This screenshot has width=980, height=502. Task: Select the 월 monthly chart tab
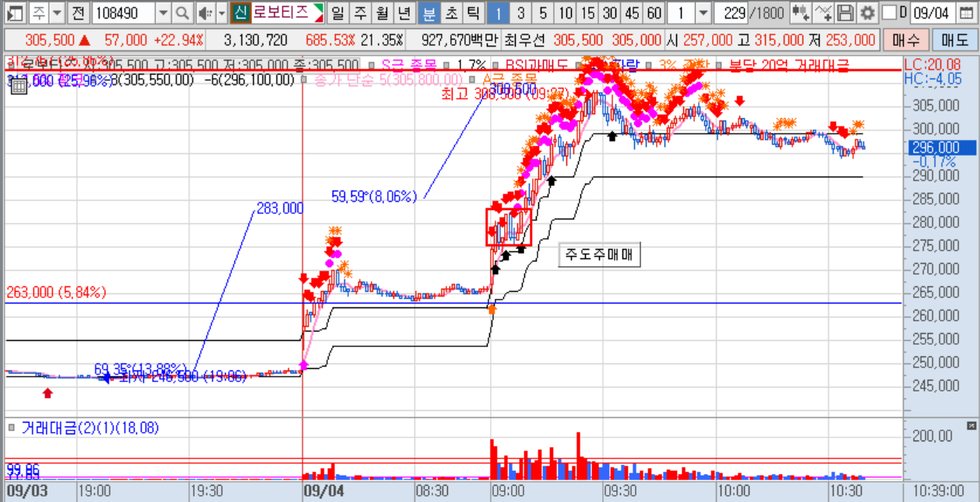[382, 12]
